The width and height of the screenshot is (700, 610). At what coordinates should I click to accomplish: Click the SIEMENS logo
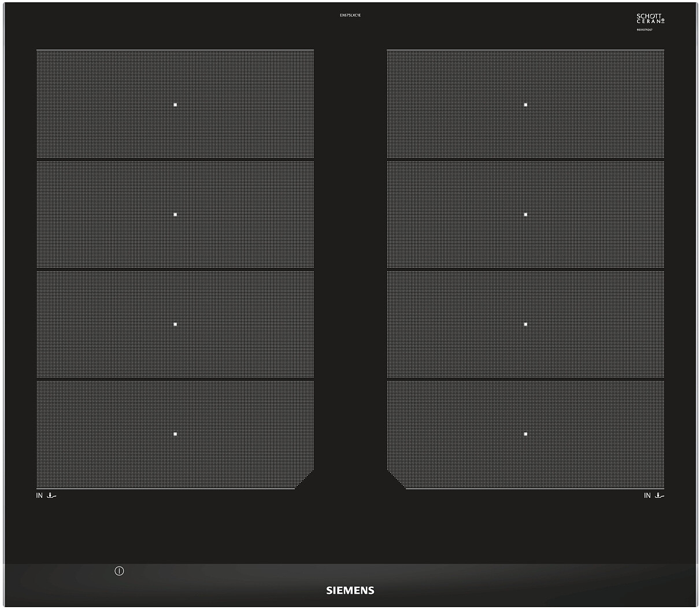tap(350, 590)
